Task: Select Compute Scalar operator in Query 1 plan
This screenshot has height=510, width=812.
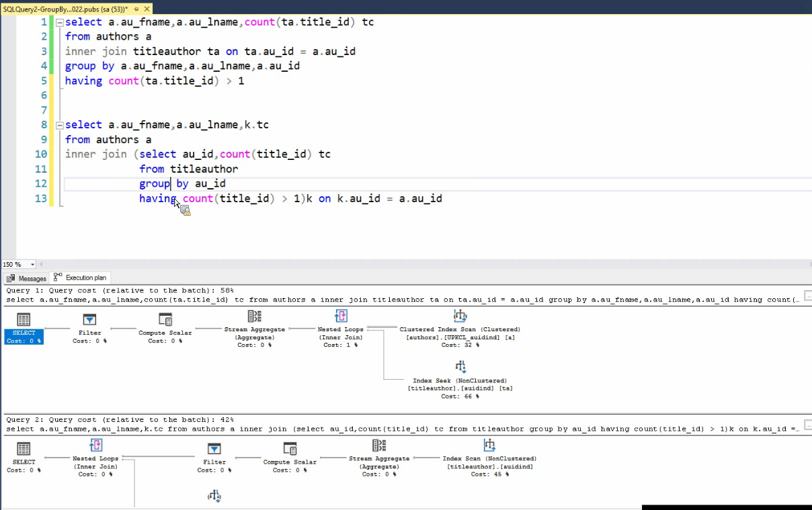Action: pyautogui.click(x=165, y=328)
